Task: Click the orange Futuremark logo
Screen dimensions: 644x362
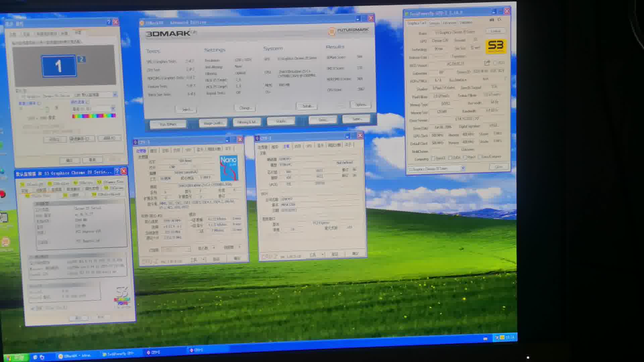Action: pos(332,32)
